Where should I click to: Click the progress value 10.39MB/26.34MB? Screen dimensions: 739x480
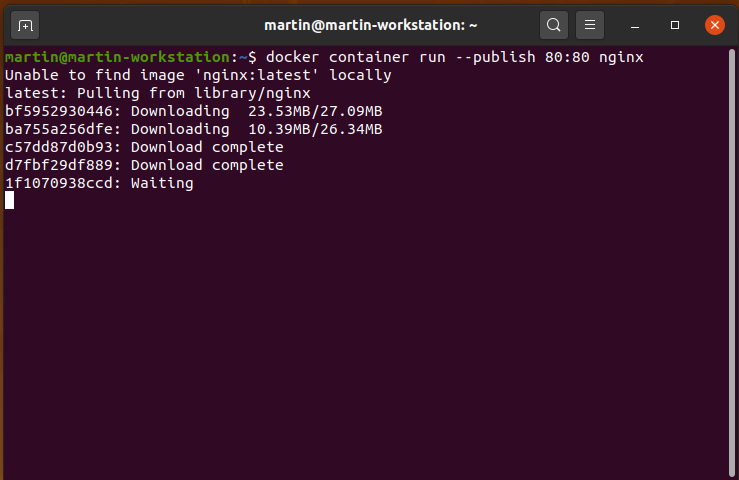click(315, 129)
